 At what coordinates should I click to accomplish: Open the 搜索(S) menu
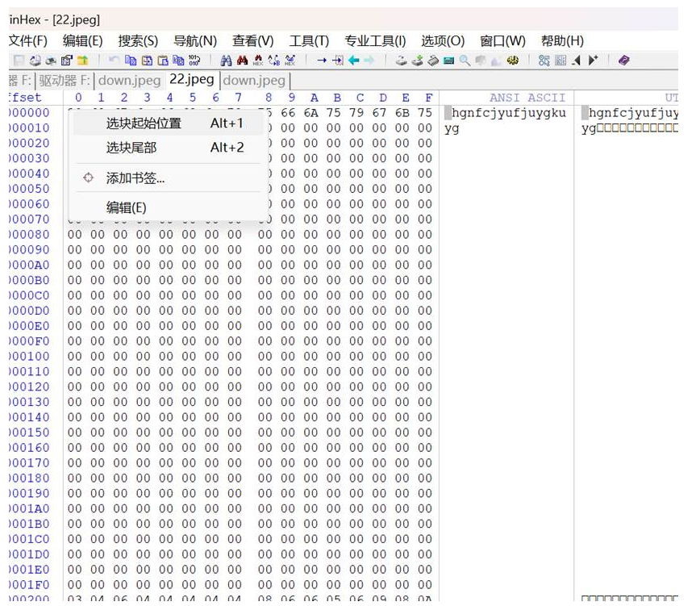tap(138, 41)
